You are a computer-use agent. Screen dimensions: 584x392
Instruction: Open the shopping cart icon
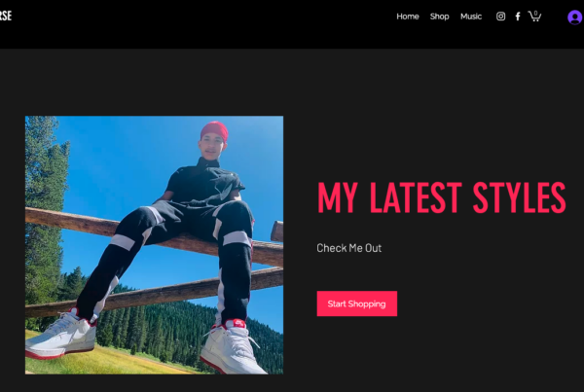[x=534, y=16]
